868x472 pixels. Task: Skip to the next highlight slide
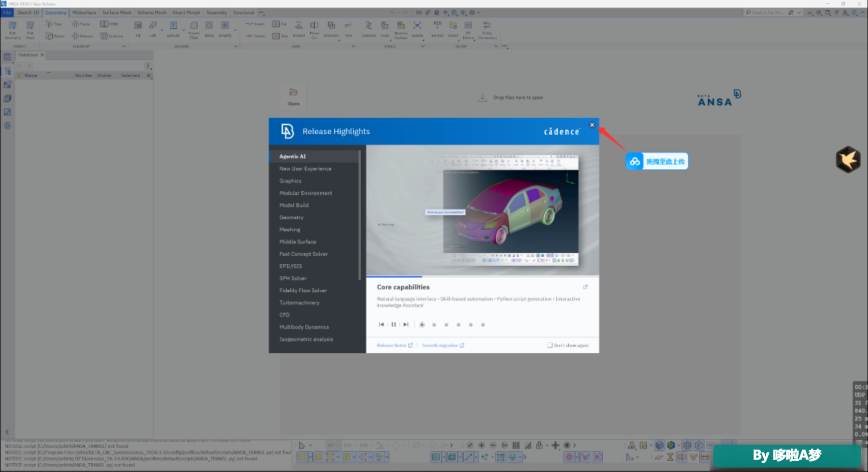(406, 324)
